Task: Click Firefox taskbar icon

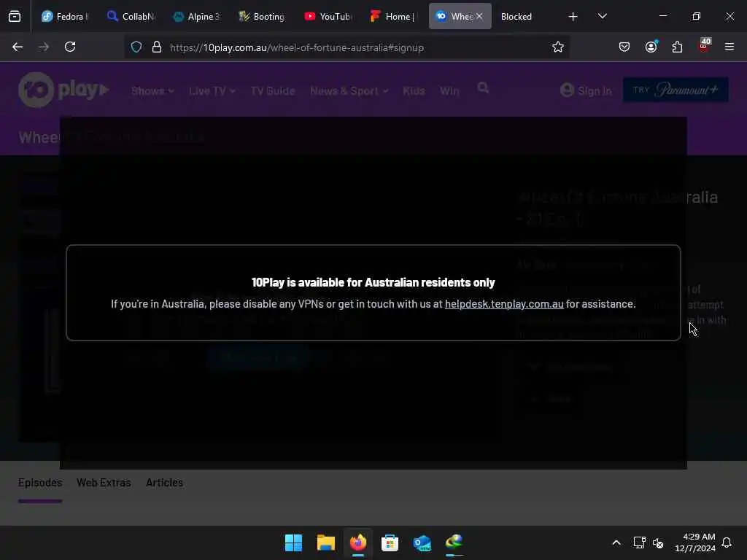Action: [x=357, y=542]
